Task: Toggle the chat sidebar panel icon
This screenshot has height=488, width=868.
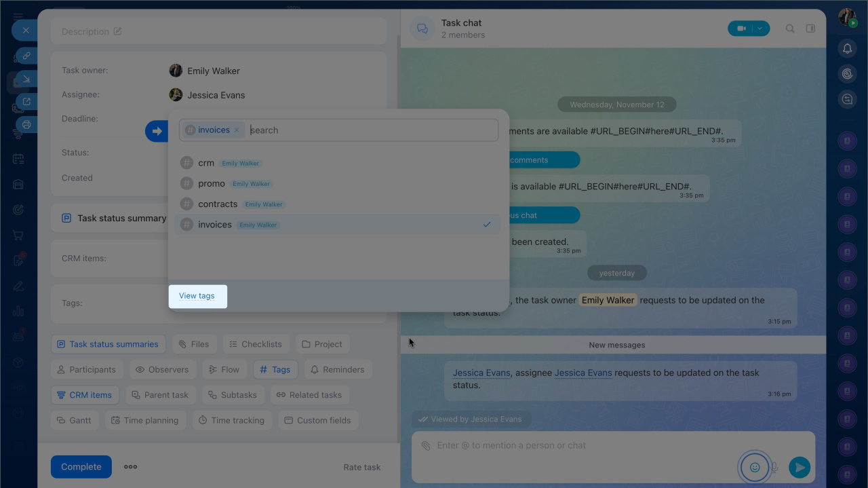Action: click(810, 29)
